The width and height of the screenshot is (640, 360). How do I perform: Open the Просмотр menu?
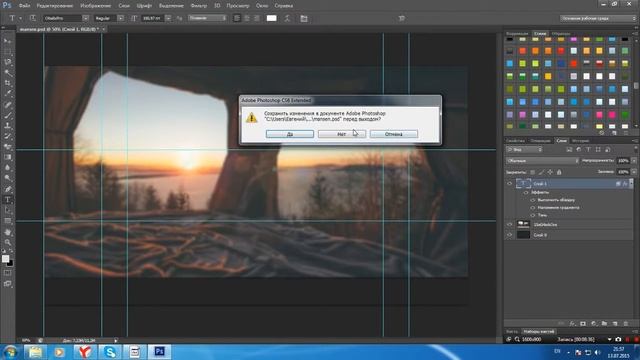(238, 6)
